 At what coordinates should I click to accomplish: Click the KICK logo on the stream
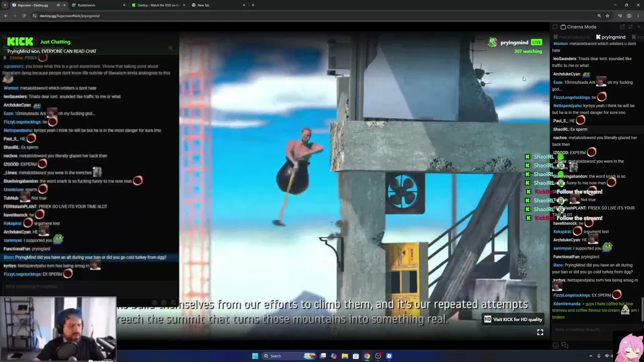coord(20,41)
